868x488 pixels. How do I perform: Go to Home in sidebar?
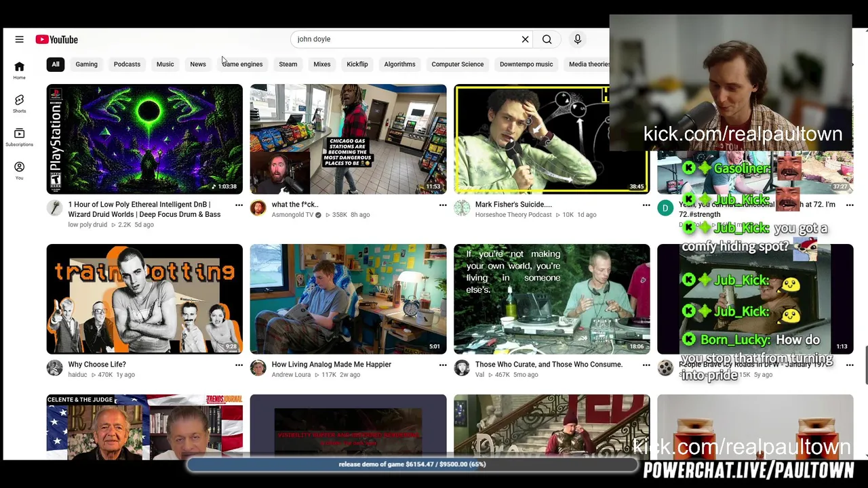19,70
